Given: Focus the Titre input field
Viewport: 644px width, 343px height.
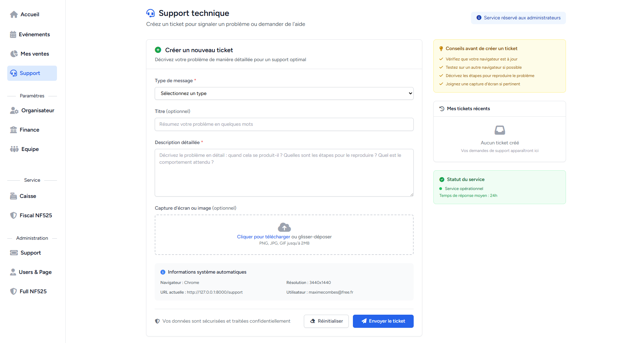Looking at the screenshot, I should [284, 124].
